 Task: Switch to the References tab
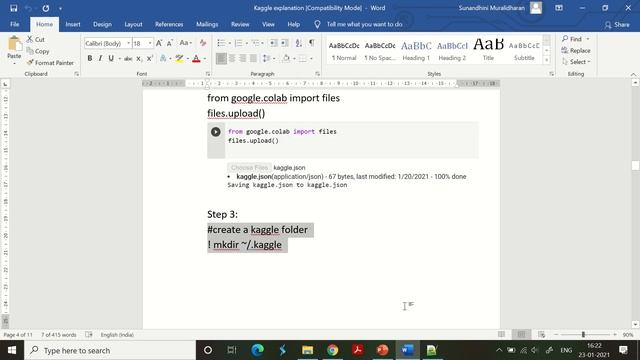(169, 24)
